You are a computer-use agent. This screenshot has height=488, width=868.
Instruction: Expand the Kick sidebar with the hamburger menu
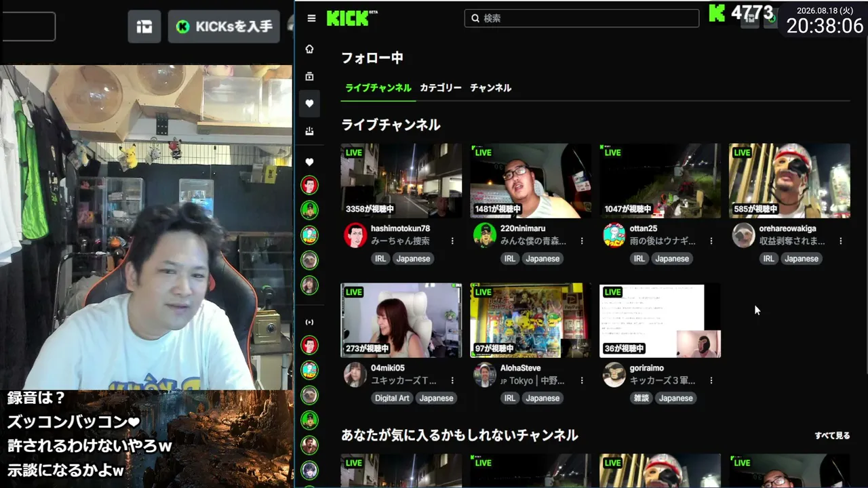pos(311,18)
